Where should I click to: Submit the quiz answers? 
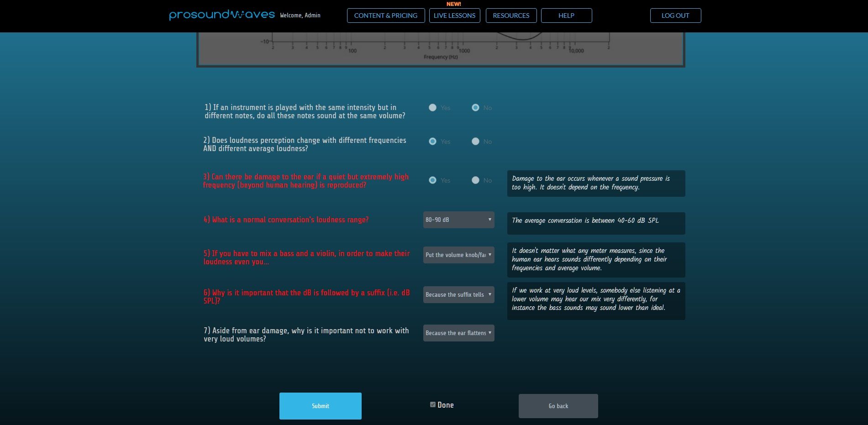(x=320, y=406)
